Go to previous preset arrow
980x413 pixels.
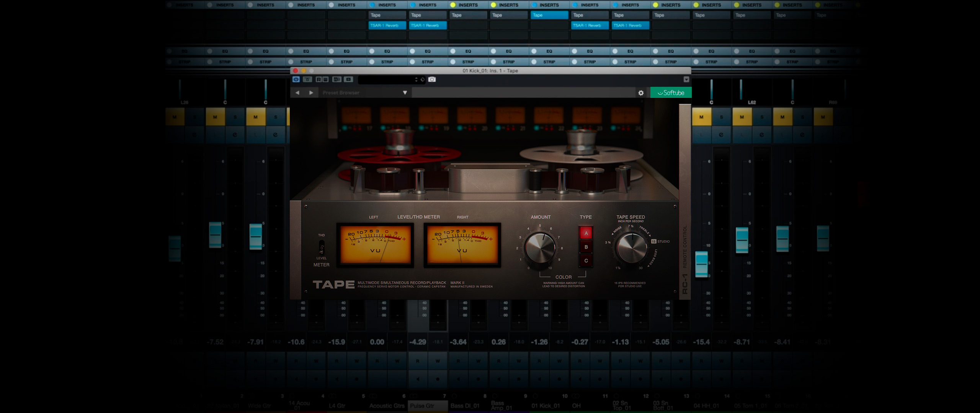pyautogui.click(x=297, y=93)
